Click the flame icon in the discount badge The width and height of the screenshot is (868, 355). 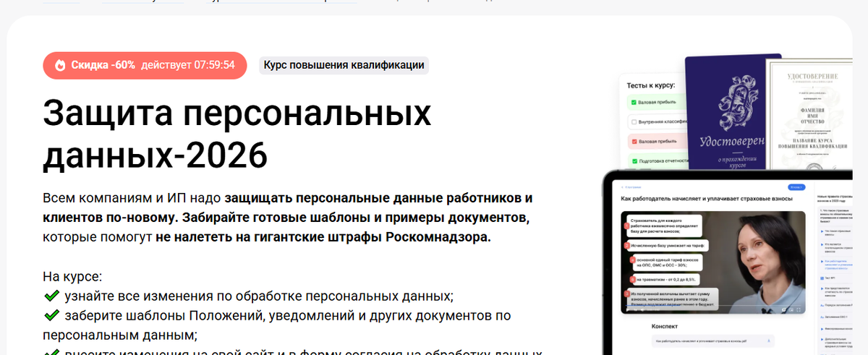coord(60,65)
